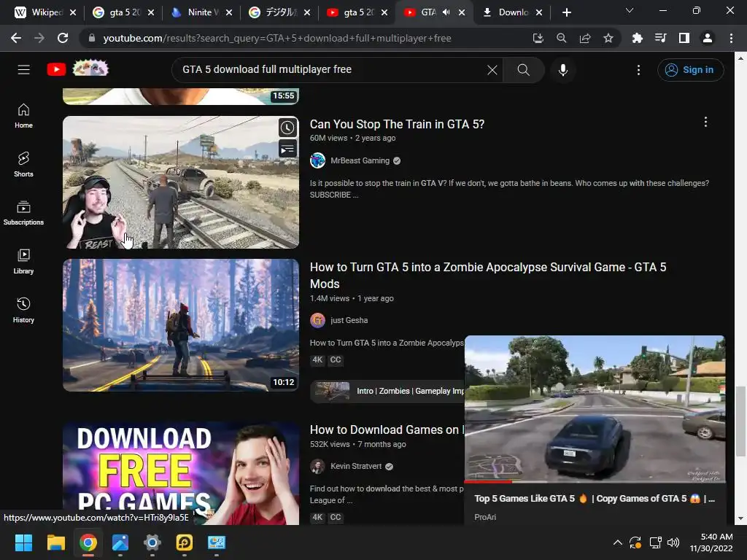Click the YouTube logo

(x=56, y=69)
